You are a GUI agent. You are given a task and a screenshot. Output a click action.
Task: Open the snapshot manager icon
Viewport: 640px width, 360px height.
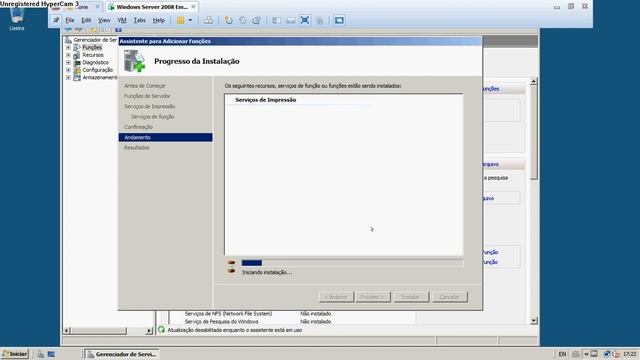pos(256,20)
